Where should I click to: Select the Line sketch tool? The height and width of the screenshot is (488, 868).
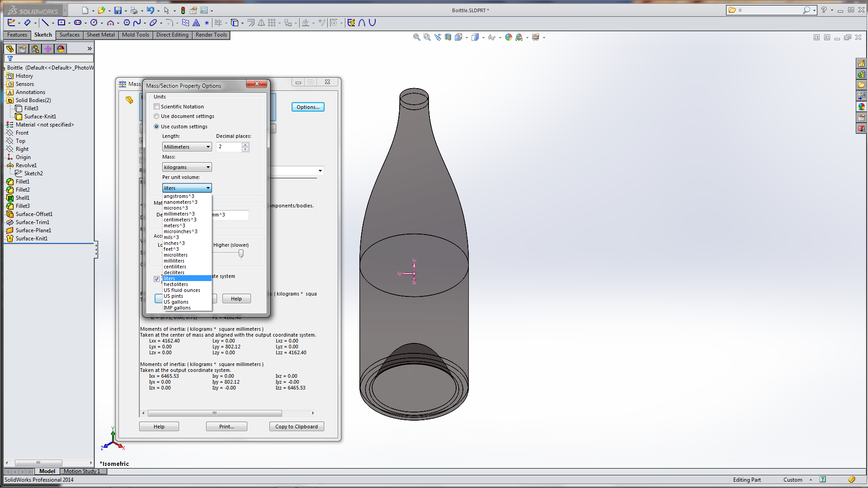[45, 23]
